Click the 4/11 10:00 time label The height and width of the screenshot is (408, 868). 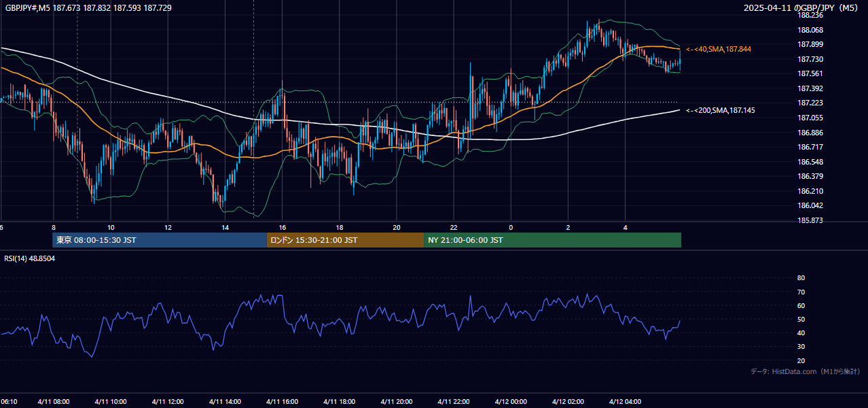click(x=110, y=402)
